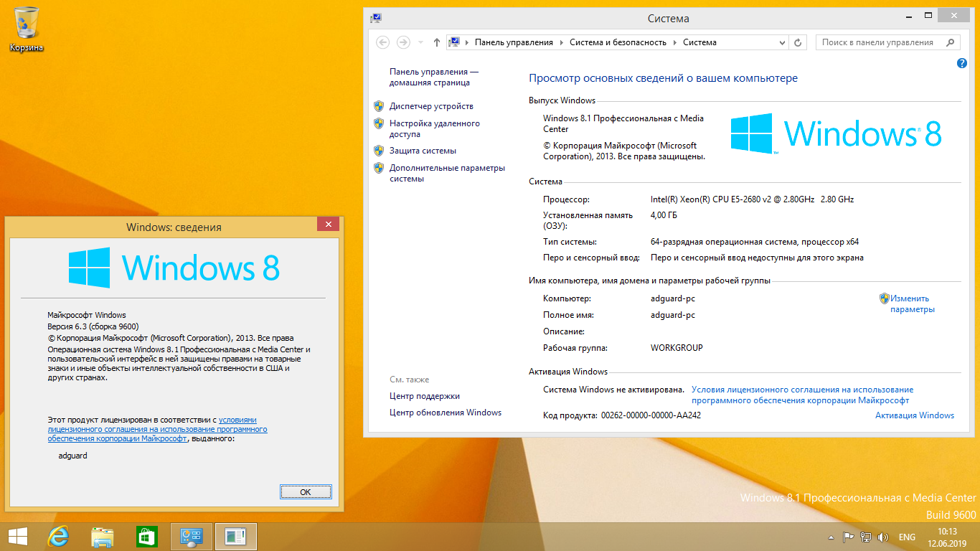Open the Recycle Bin (Корзина) desktop icon
The image size is (980, 551).
[x=27, y=29]
